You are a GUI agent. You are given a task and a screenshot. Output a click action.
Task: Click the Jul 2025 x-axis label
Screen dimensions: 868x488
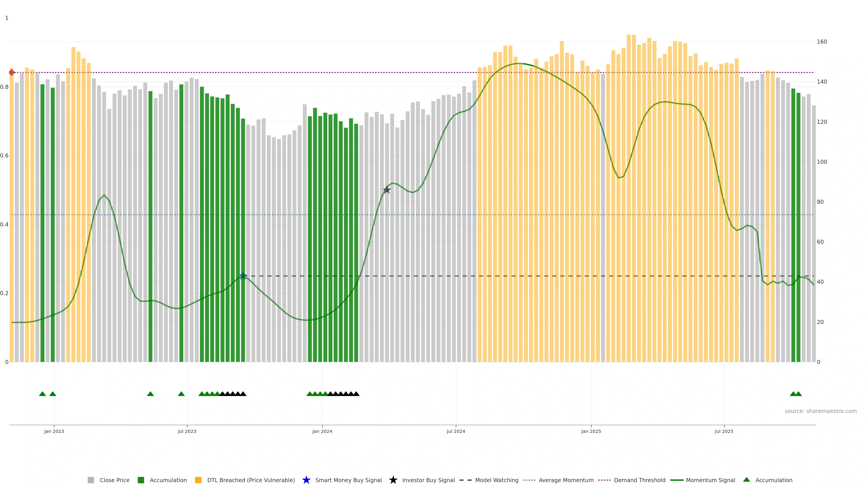point(724,431)
